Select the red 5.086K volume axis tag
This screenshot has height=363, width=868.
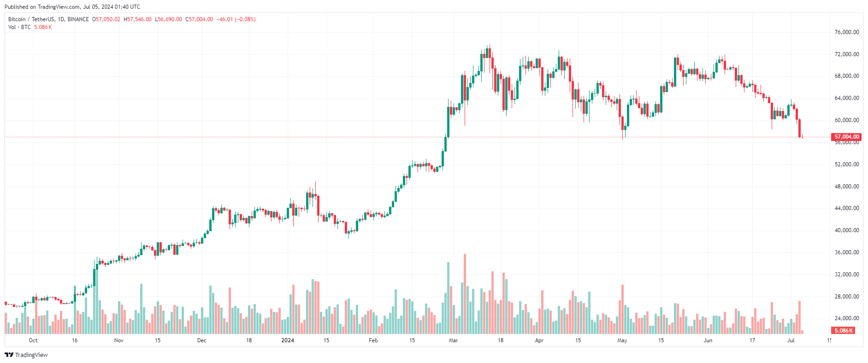click(843, 330)
